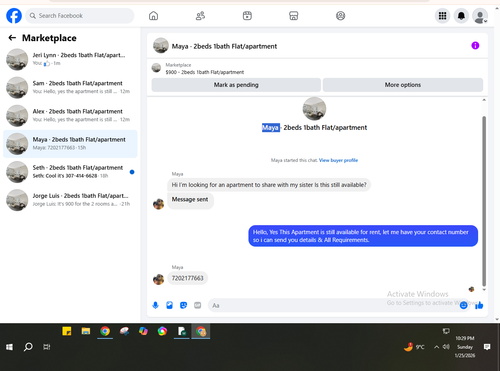The image size is (500, 371).
Task: Open the Reels video icon in top bar
Action: tap(247, 16)
